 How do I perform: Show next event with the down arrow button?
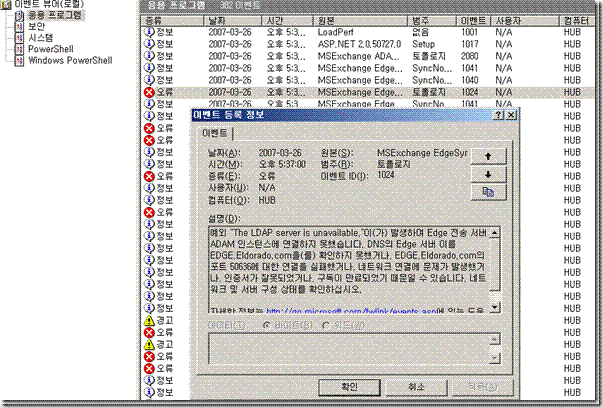pyautogui.click(x=488, y=174)
